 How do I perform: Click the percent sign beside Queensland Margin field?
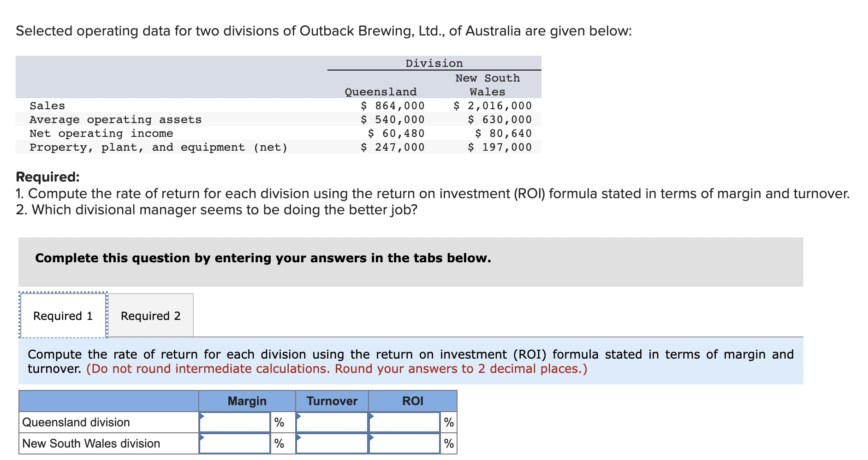point(279,422)
